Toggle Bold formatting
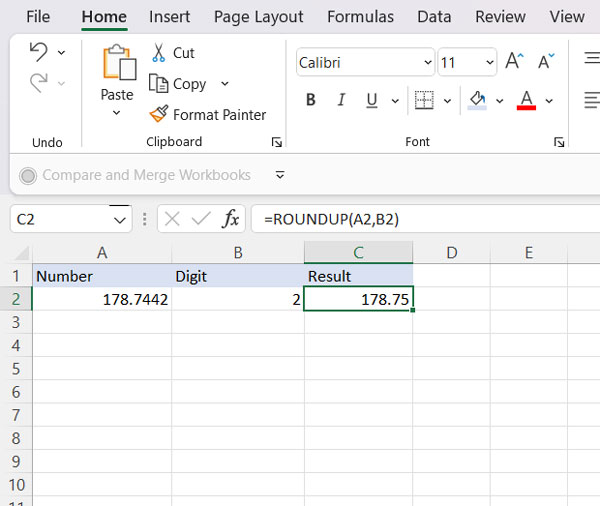The height and width of the screenshot is (506, 600). click(x=311, y=100)
